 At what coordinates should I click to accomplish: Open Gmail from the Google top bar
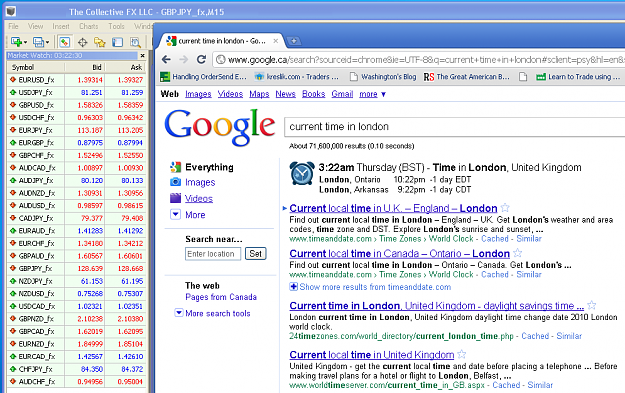pyautogui.click(x=342, y=94)
